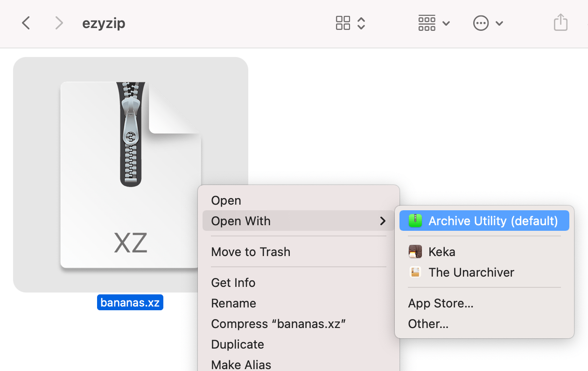
Task: Click the forward navigation arrow
Action: [59, 22]
